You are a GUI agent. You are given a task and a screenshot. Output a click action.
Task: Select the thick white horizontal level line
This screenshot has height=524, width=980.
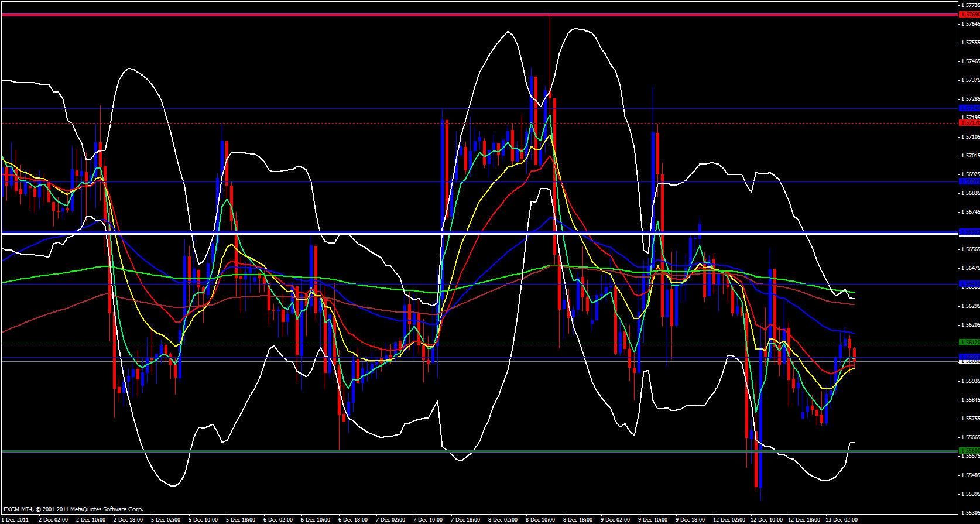point(468,234)
